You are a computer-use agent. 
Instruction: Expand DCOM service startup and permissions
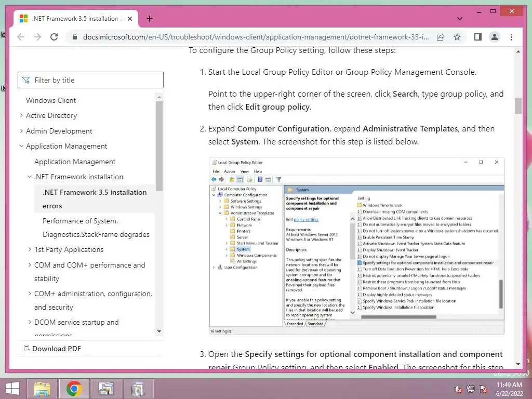(30, 322)
